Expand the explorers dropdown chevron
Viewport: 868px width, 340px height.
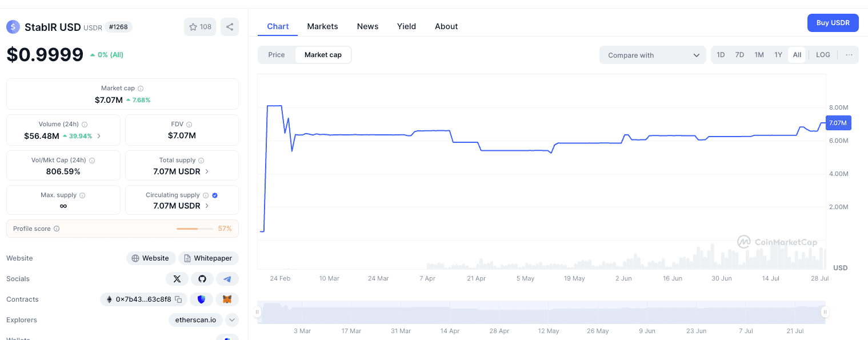tap(232, 320)
